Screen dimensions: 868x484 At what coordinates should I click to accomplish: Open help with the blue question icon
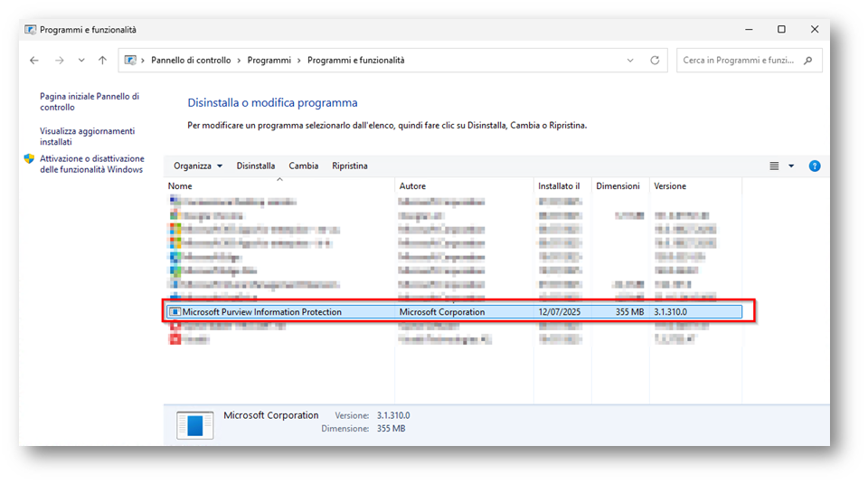[815, 166]
